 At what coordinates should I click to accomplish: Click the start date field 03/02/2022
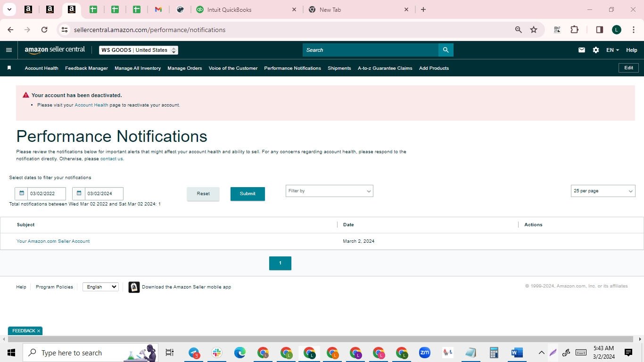(47, 193)
